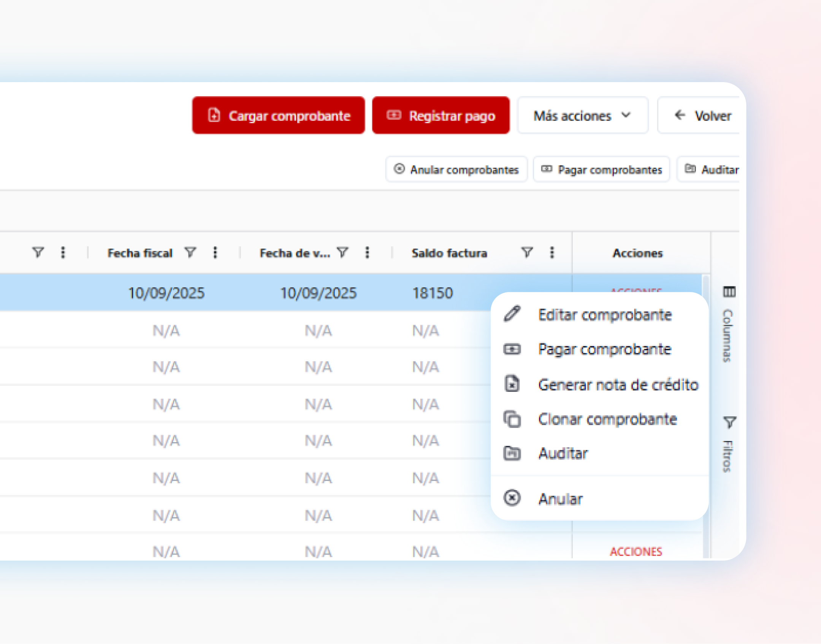The image size is (821, 644).
Task: Choose Clonar comprobante in the menu
Action: (607, 419)
